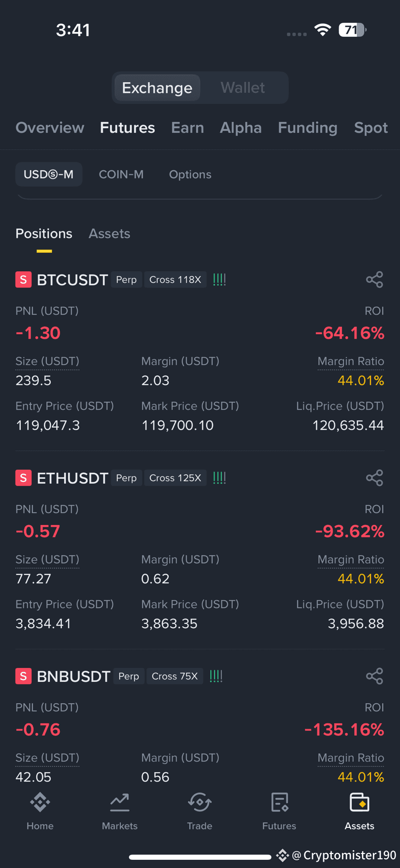Share the BTCUSDT position
Viewport: 400px width, 868px height.
pos(374,279)
